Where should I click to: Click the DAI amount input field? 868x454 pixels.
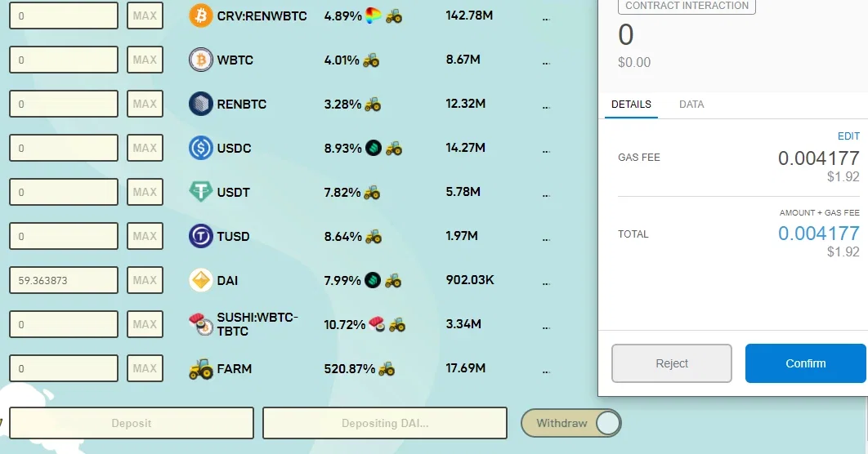[64, 280]
